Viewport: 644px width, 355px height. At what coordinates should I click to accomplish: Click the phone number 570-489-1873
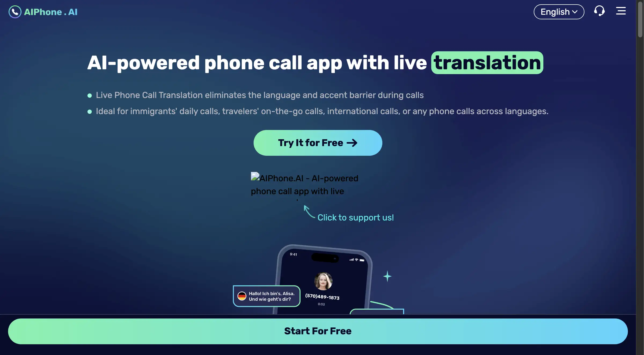(x=322, y=296)
